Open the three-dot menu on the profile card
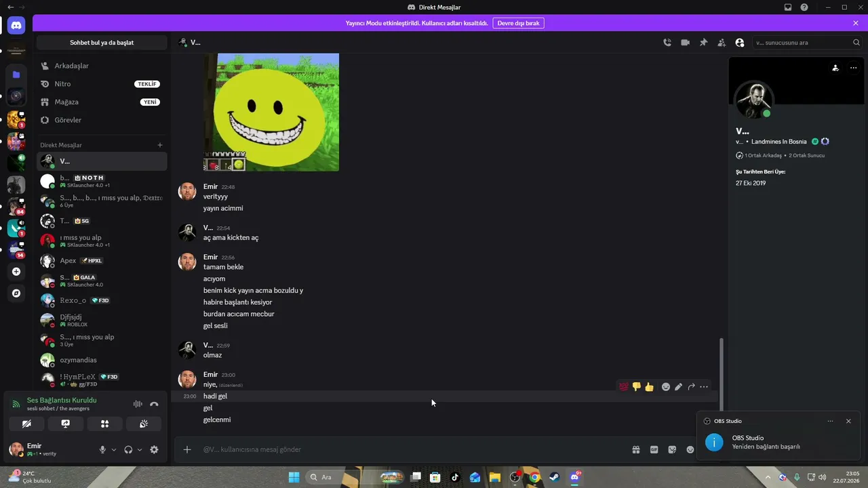 (x=853, y=68)
